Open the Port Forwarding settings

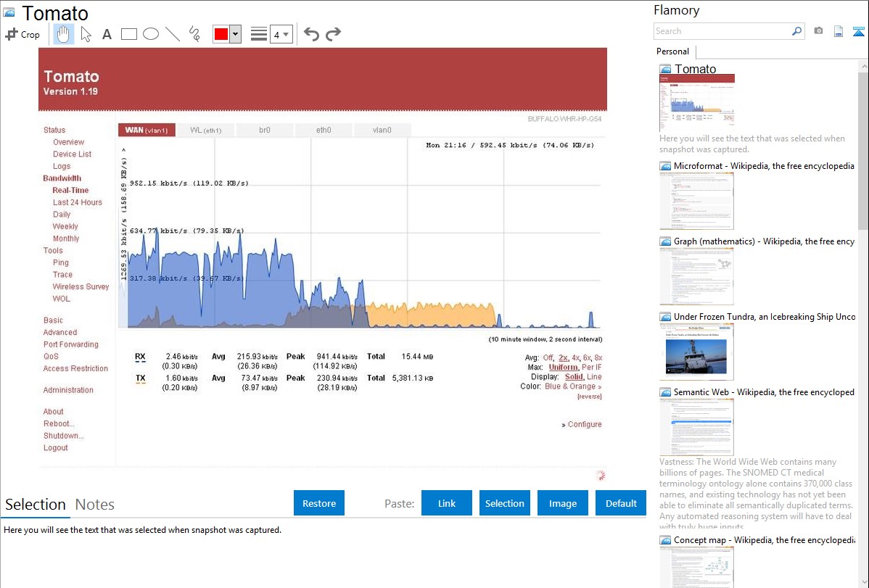pyautogui.click(x=71, y=344)
